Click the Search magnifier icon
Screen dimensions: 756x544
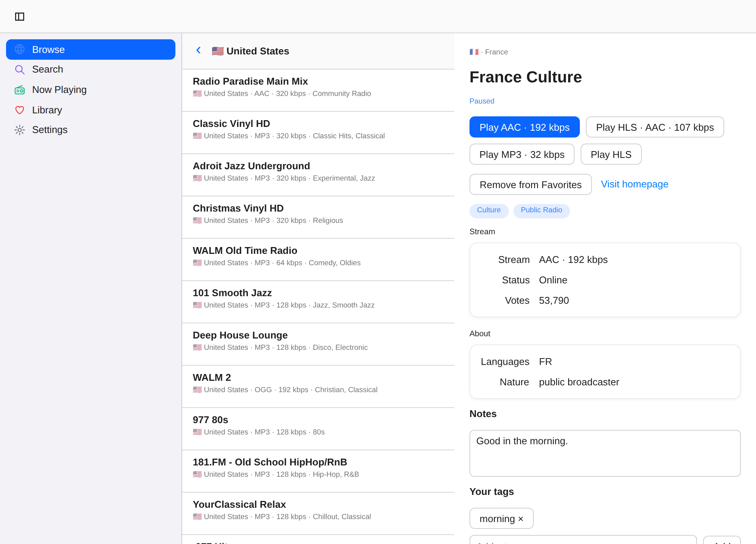pos(20,70)
